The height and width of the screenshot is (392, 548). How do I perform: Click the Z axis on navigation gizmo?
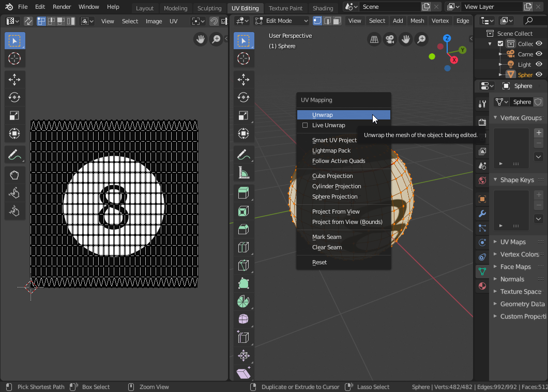[447, 38]
